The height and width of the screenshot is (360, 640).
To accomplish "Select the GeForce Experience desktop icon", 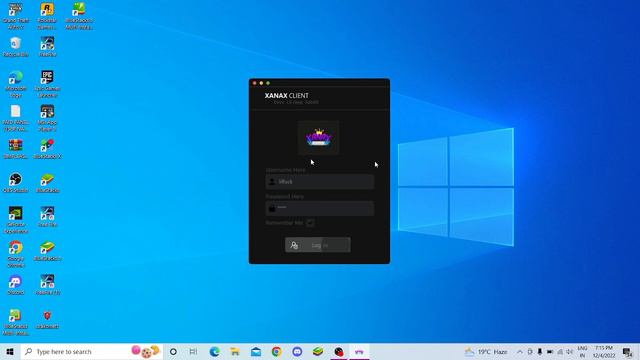I will pyautogui.click(x=16, y=220).
